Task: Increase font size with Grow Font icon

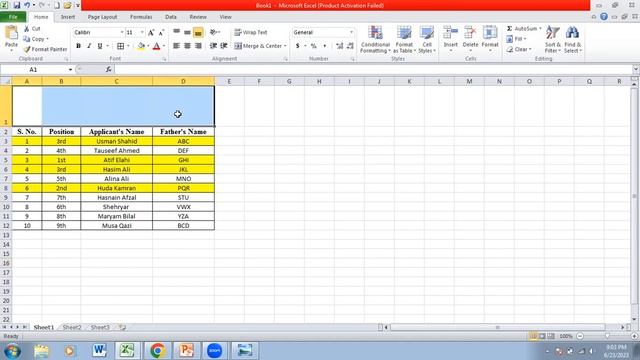Action: click(151, 33)
